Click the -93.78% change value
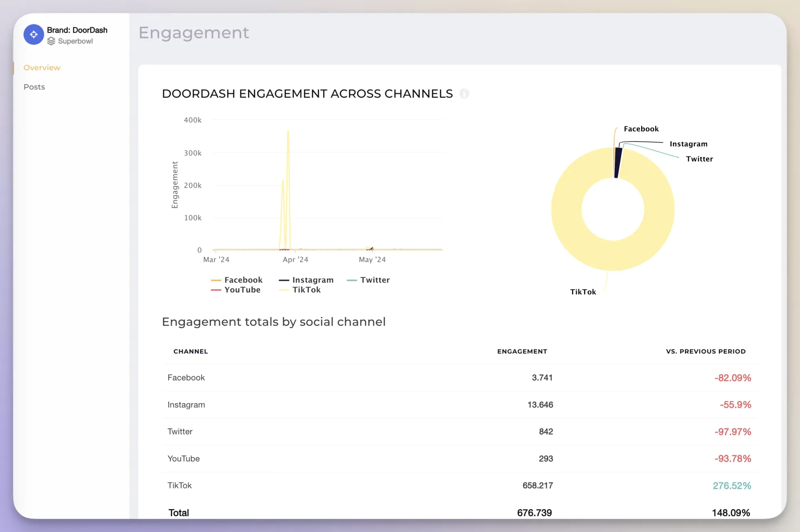This screenshot has height=532, width=800. pyautogui.click(x=733, y=459)
